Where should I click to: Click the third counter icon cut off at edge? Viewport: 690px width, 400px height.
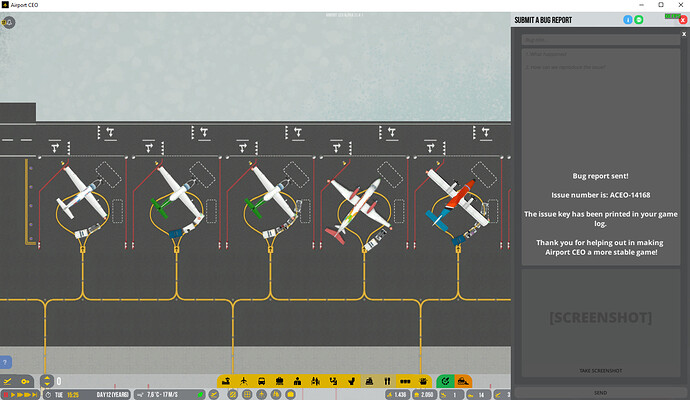click(502, 395)
